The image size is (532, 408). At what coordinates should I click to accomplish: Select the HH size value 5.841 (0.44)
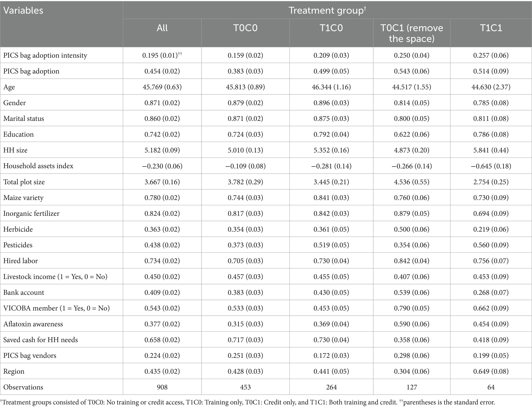pyautogui.click(x=491, y=150)
